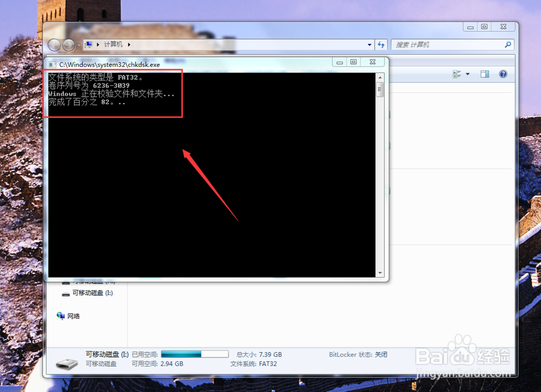Click the chkdsk console scroll down arrow

[x=380, y=273]
